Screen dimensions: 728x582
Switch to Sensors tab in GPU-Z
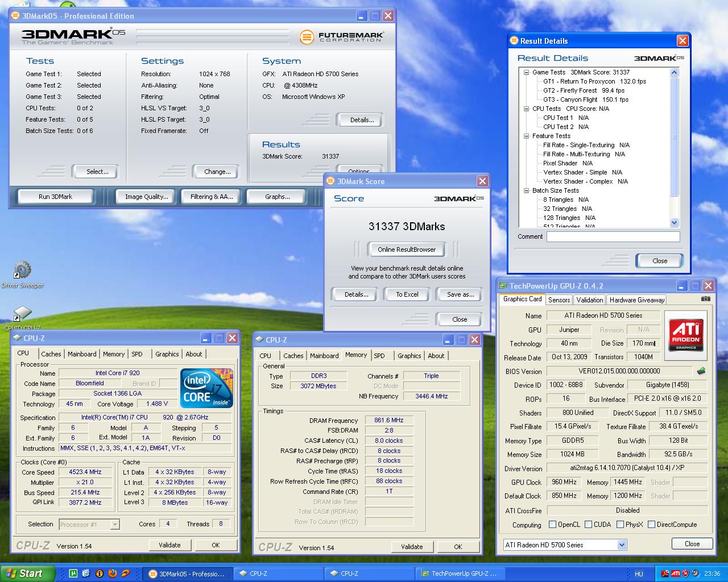(559, 300)
